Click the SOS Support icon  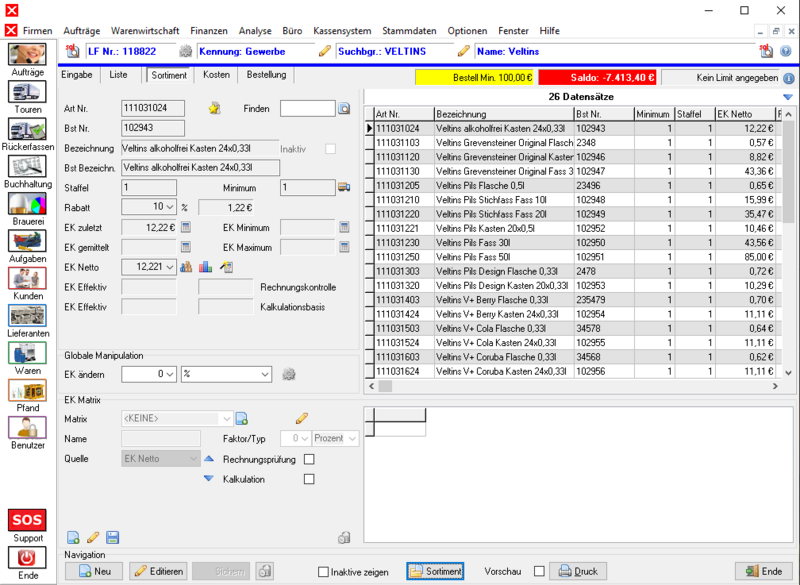click(28, 524)
